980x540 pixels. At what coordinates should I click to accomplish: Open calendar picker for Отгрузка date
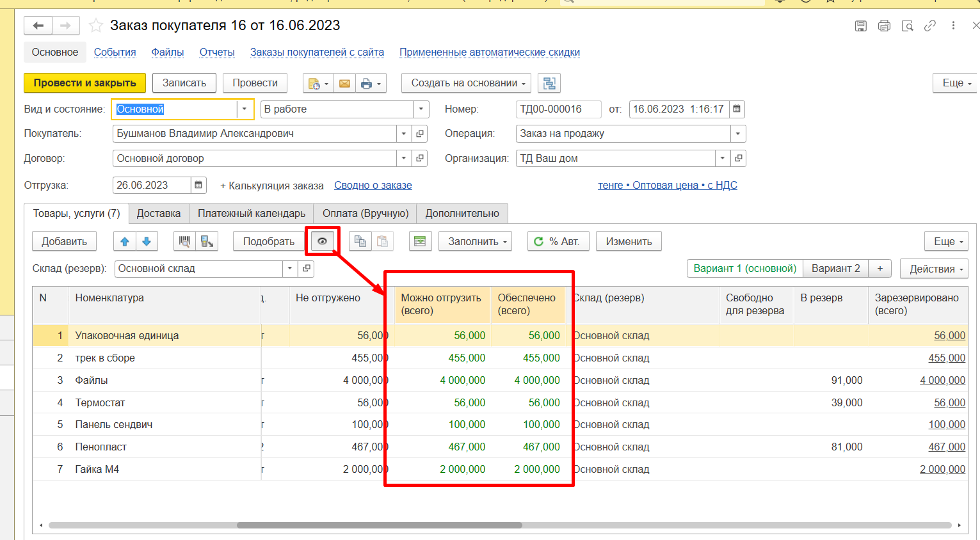pos(199,185)
